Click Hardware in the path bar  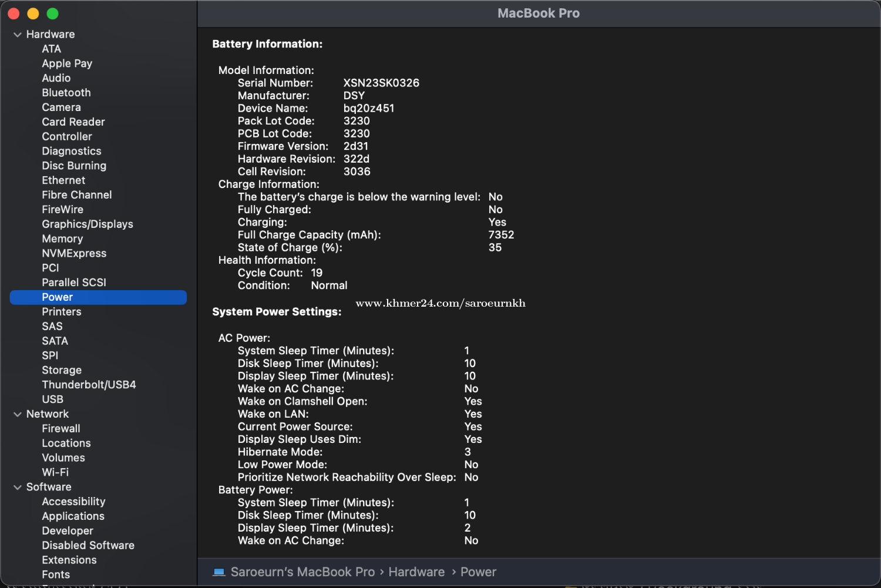416,572
